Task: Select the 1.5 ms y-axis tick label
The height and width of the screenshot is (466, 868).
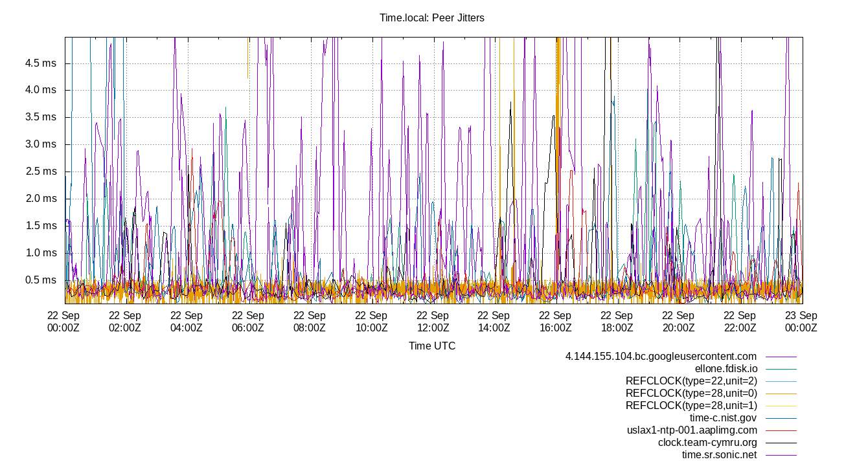Action: (x=41, y=227)
